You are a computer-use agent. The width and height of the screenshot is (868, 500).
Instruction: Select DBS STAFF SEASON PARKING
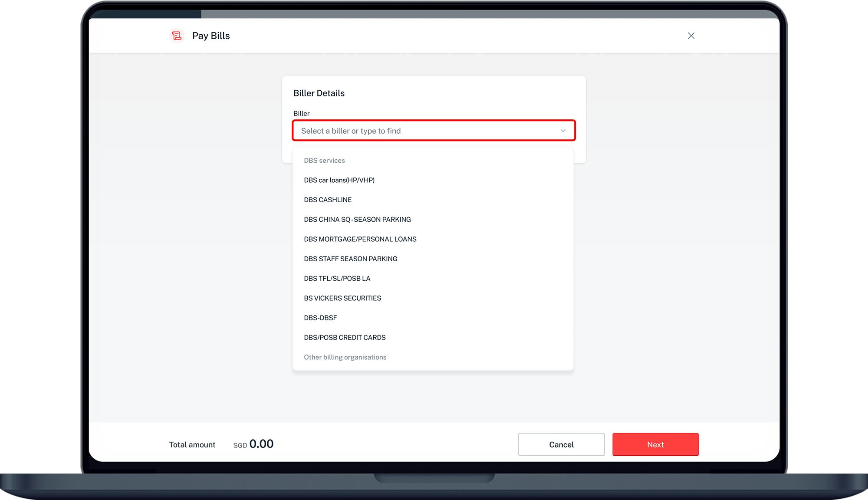coord(351,259)
